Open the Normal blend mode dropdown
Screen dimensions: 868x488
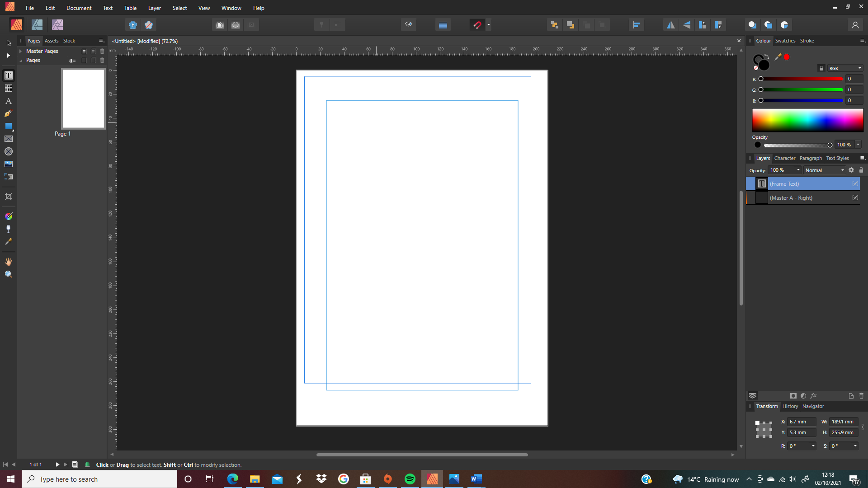pos(824,170)
